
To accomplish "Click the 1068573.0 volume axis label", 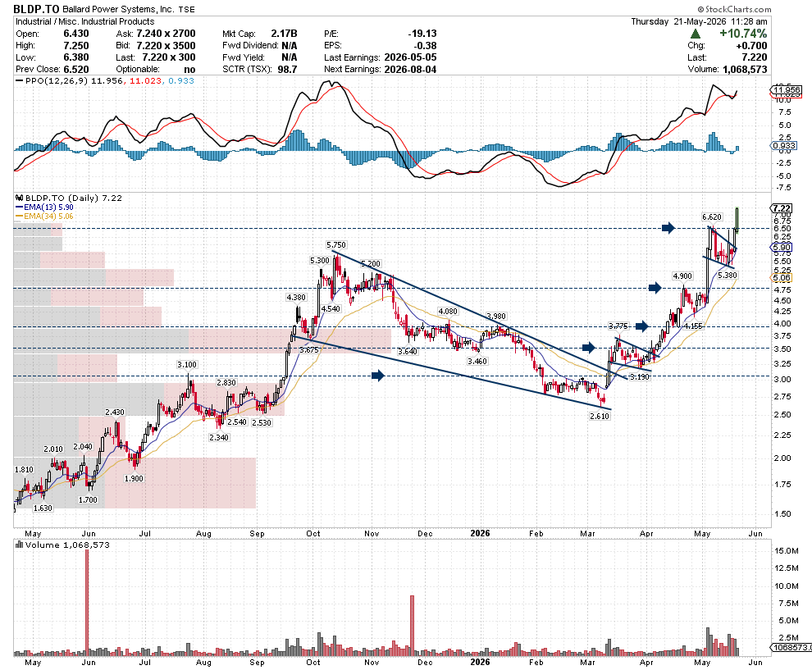I will click(x=791, y=647).
